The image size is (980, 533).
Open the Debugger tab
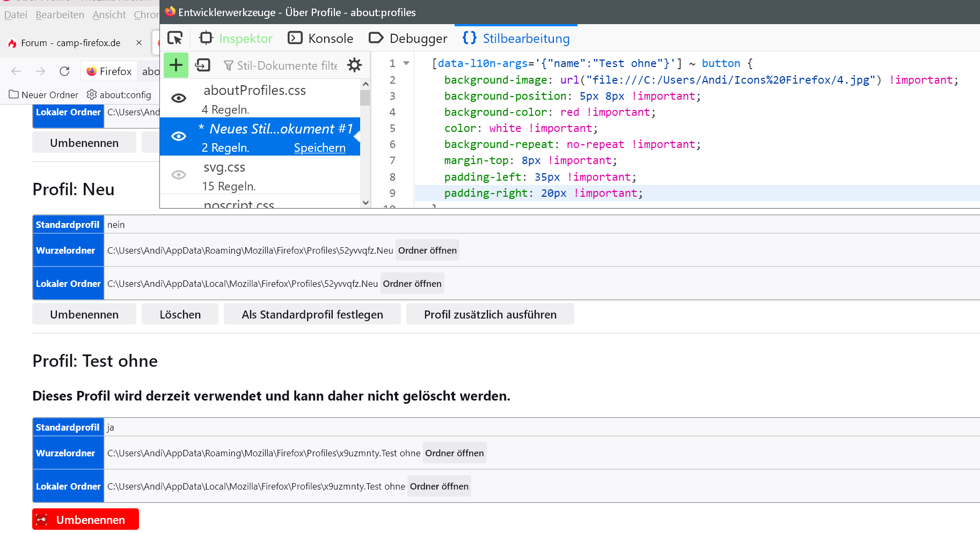pyautogui.click(x=408, y=39)
